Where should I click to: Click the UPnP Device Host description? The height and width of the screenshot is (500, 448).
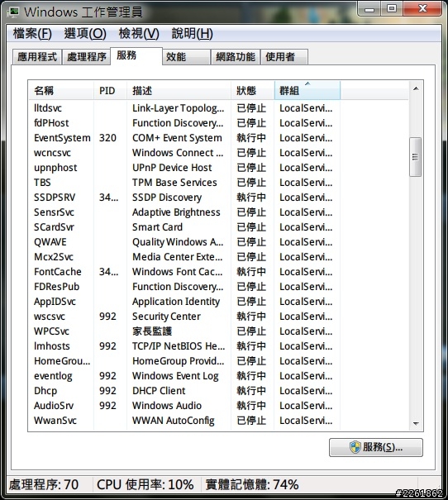click(x=172, y=168)
